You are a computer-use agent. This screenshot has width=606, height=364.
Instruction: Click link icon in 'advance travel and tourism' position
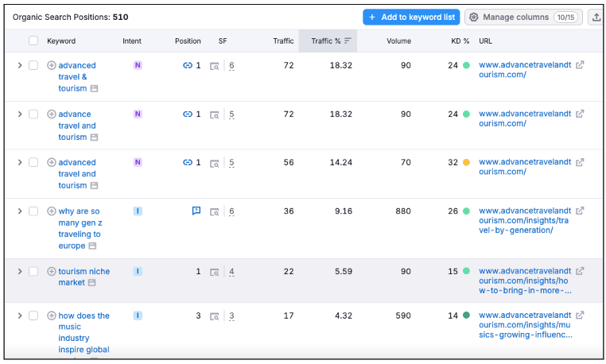[188, 114]
